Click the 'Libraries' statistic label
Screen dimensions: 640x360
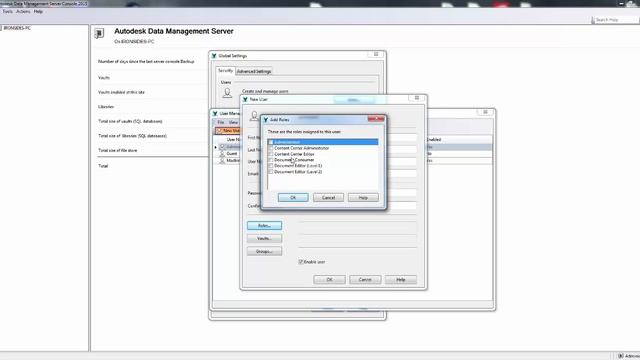[106, 107]
